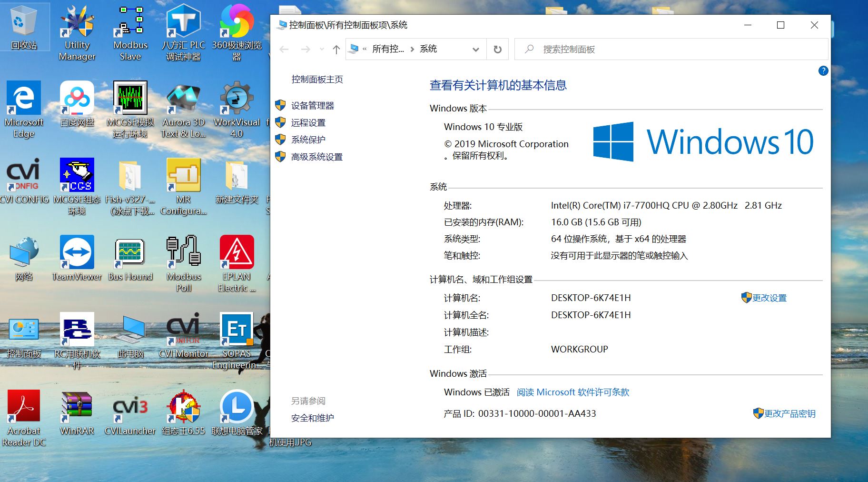Click the 更改产品密钥 link
The image size is (868, 482).
[789, 414]
